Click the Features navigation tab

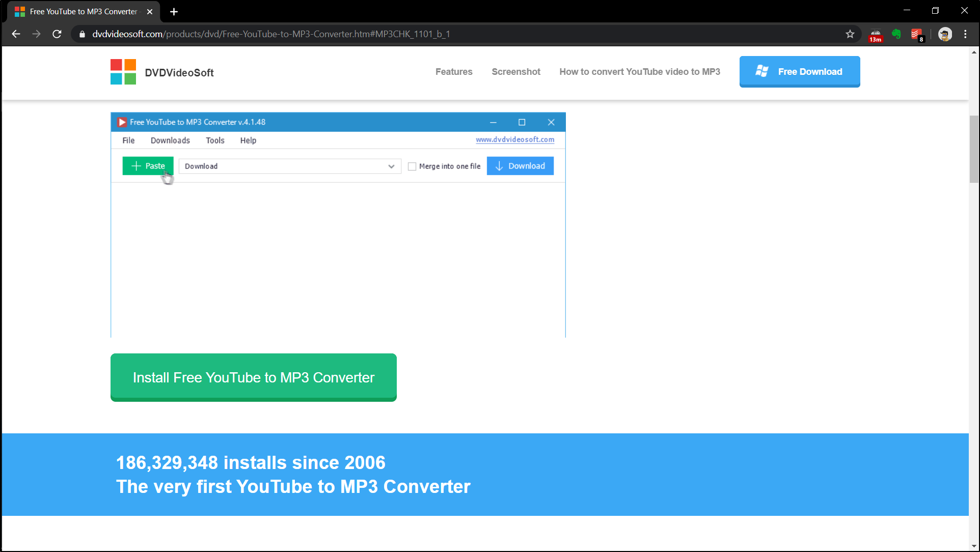pyautogui.click(x=453, y=71)
